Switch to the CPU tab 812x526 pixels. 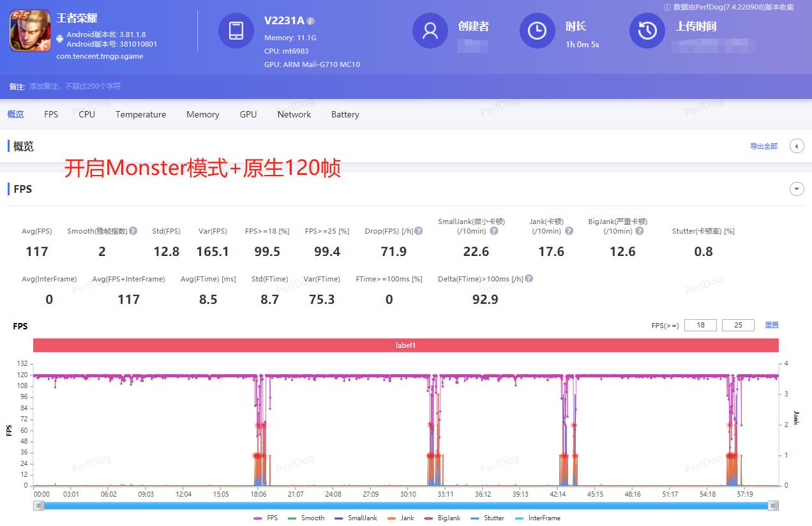pos(86,114)
